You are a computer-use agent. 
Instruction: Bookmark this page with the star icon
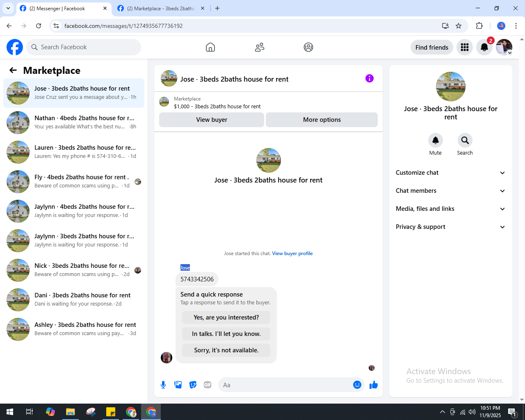tap(459, 26)
